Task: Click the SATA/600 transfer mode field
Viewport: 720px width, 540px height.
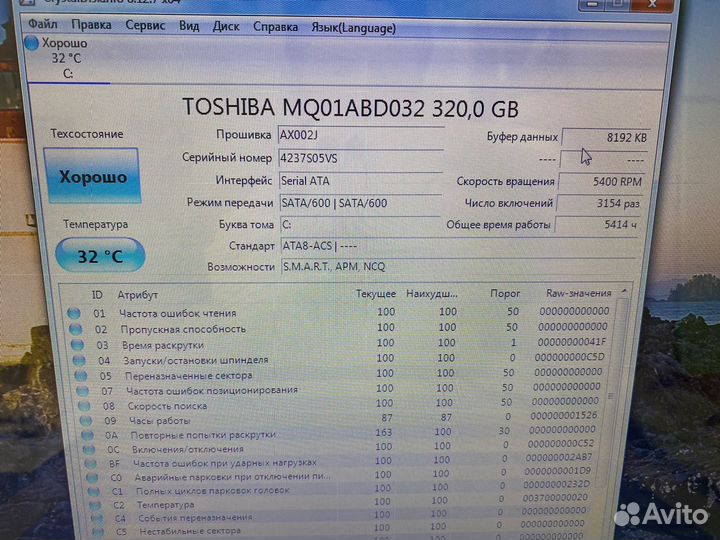Action: click(x=360, y=203)
